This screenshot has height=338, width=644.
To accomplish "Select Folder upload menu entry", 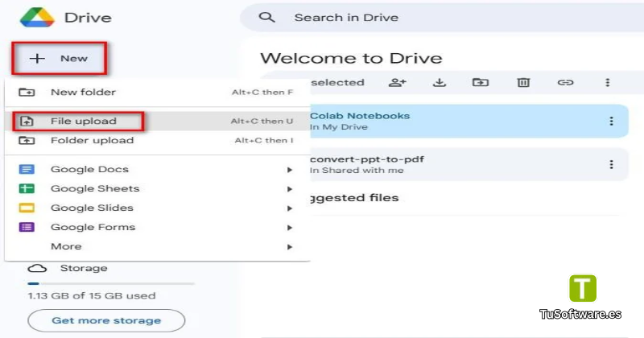I will coord(157,141).
